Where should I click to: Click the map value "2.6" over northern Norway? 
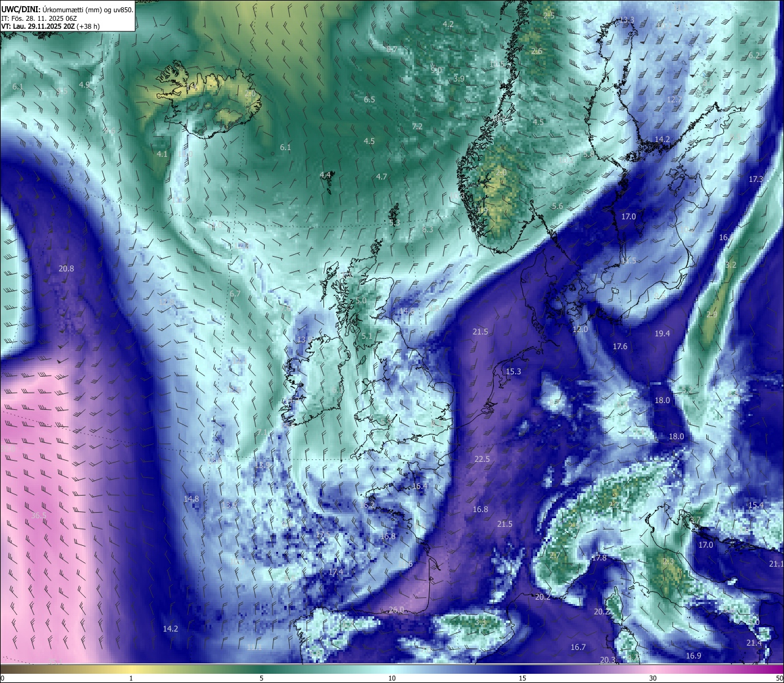click(537, 52)
